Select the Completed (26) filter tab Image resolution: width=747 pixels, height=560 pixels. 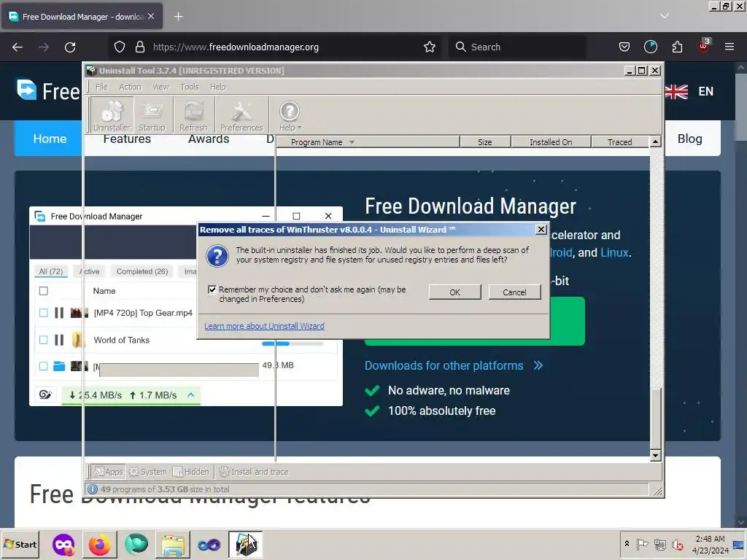pos(142,271)
